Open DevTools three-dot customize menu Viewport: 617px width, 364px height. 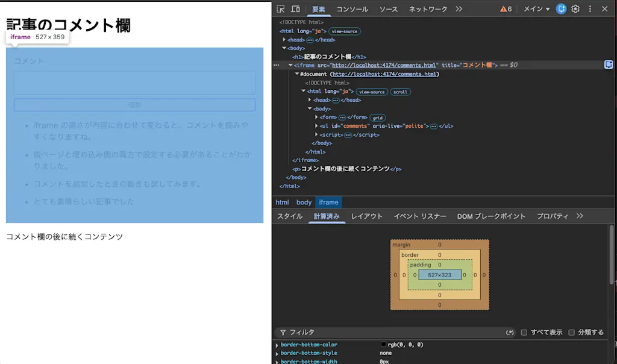pos(590,8)
